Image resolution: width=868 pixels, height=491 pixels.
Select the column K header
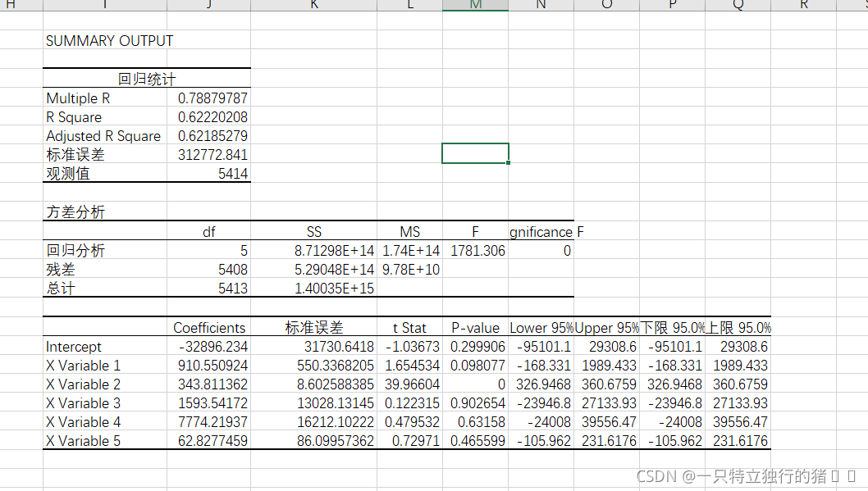(x=314, y=5)
